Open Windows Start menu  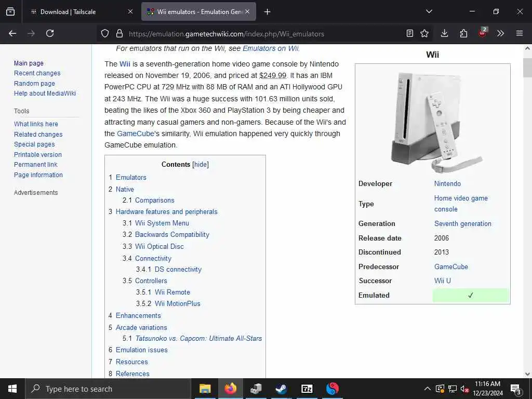tap(12, 389)
